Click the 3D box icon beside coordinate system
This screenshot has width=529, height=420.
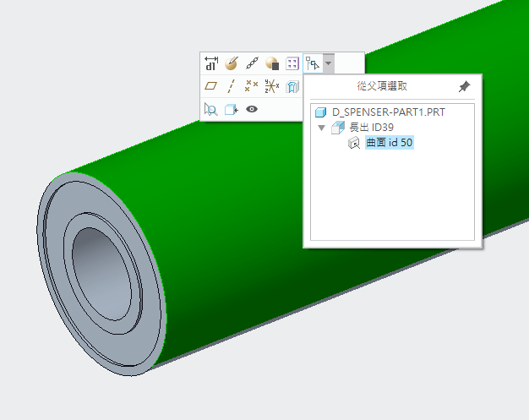(x=292, y=86)
